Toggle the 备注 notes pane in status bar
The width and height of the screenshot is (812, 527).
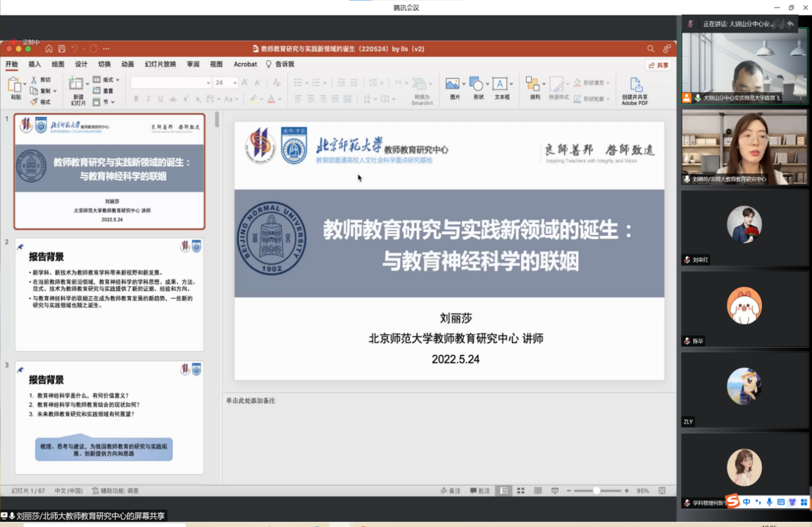pos(451,491)
